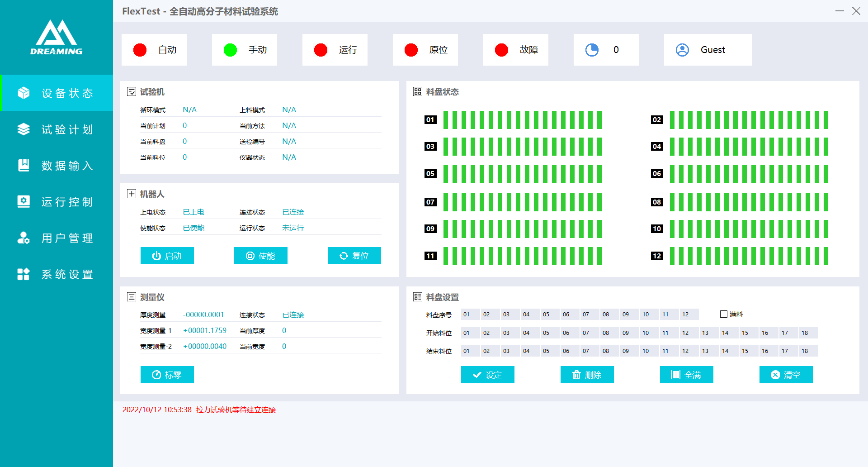Open the 运行控制 page

[x=57, y=201]
